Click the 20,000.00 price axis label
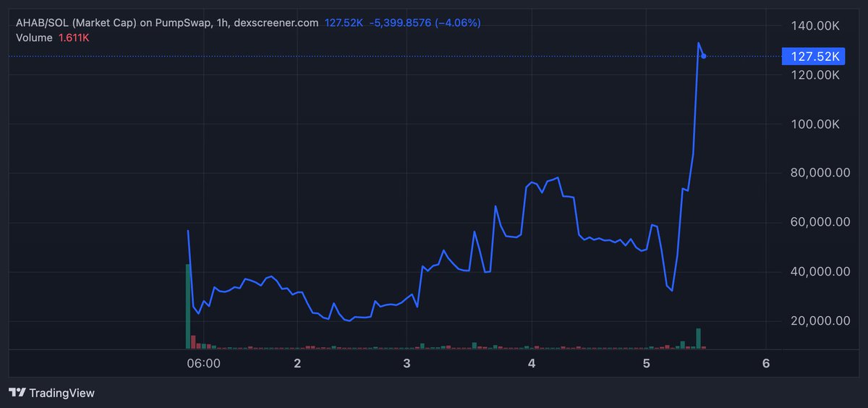Viewport: 868px width, 408px height. pyautogui.click(x=819, y=320)
